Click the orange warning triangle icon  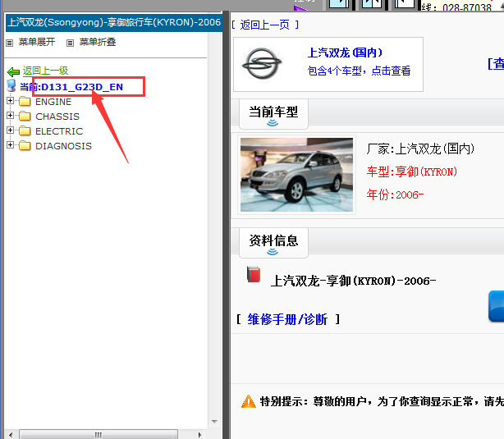click(249, 401)
